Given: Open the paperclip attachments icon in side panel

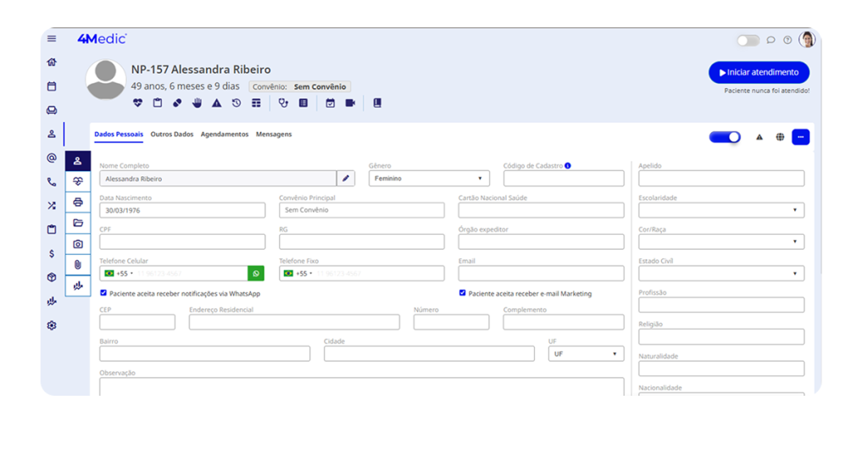Looking at the screenshot, I should [78, 265].
